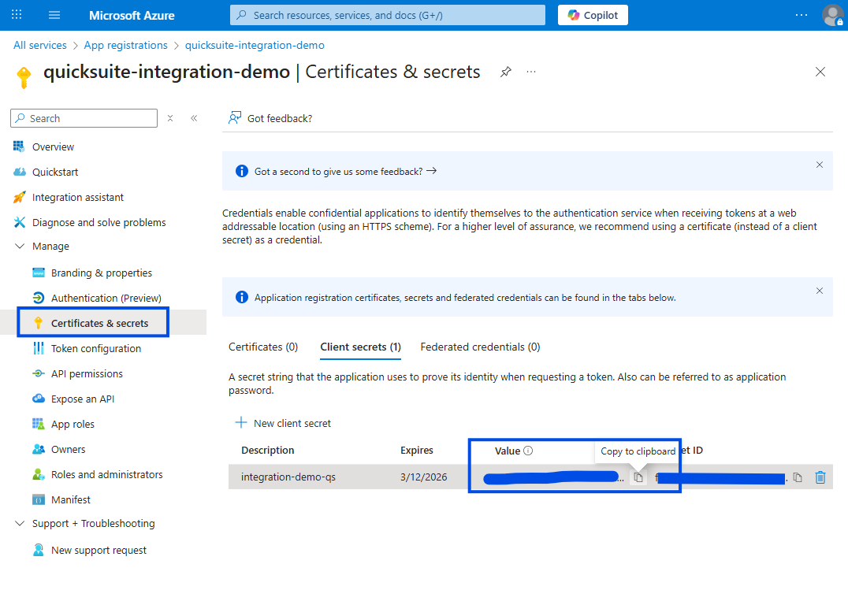Delete the integration-demo-qs secret
The height and width of the screenshot is (616, 848).
tap(820, 477)
